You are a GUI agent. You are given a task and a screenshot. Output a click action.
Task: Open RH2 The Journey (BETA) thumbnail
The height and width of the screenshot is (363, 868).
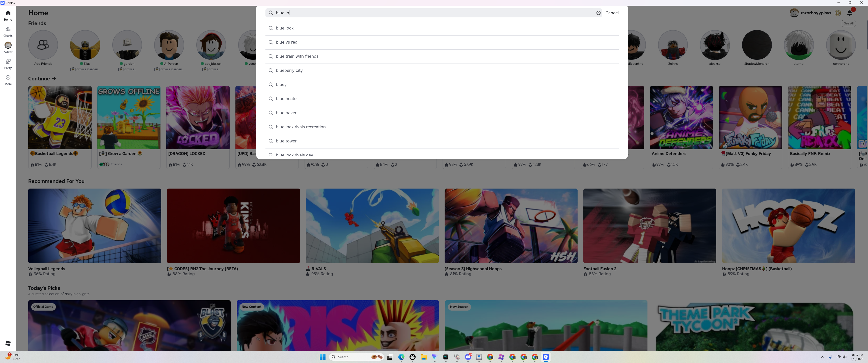[x=233, y=226]
